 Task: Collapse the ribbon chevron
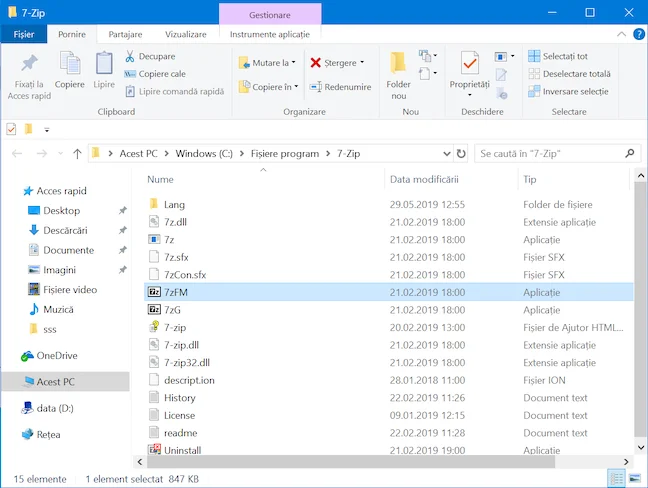[621, 34]
